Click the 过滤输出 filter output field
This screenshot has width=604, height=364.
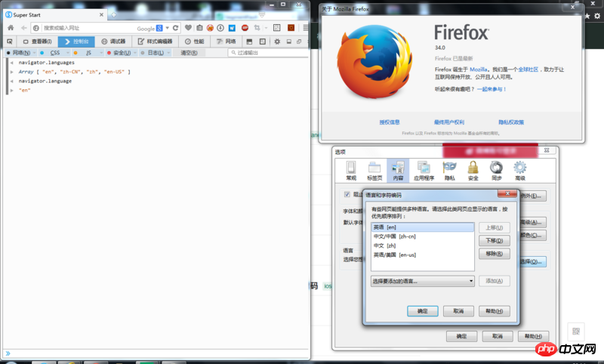point(269,53)
